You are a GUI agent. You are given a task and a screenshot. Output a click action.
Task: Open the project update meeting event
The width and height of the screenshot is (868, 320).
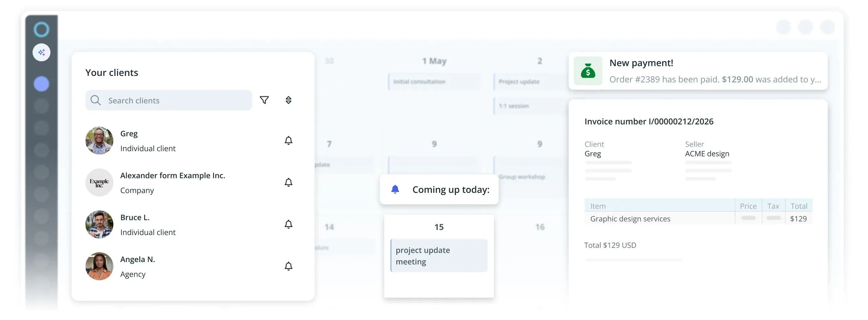439,256
